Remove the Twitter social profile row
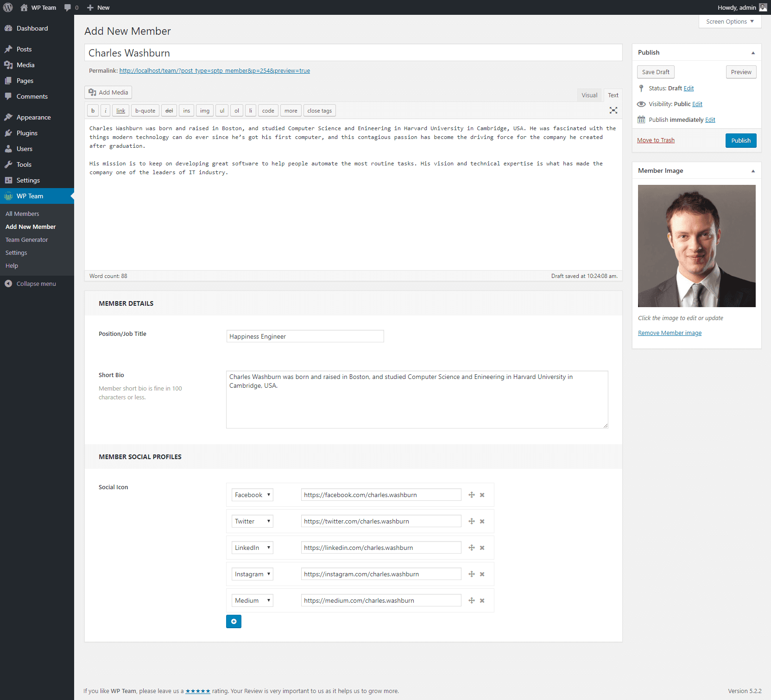Image resolution: width=771 pixels, height=700 pixels. pyautogui.click(x=482, y=521)
